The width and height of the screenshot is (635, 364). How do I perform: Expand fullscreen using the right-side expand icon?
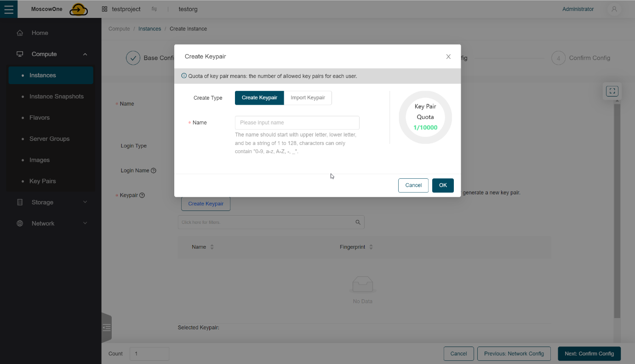pos(612,91)
